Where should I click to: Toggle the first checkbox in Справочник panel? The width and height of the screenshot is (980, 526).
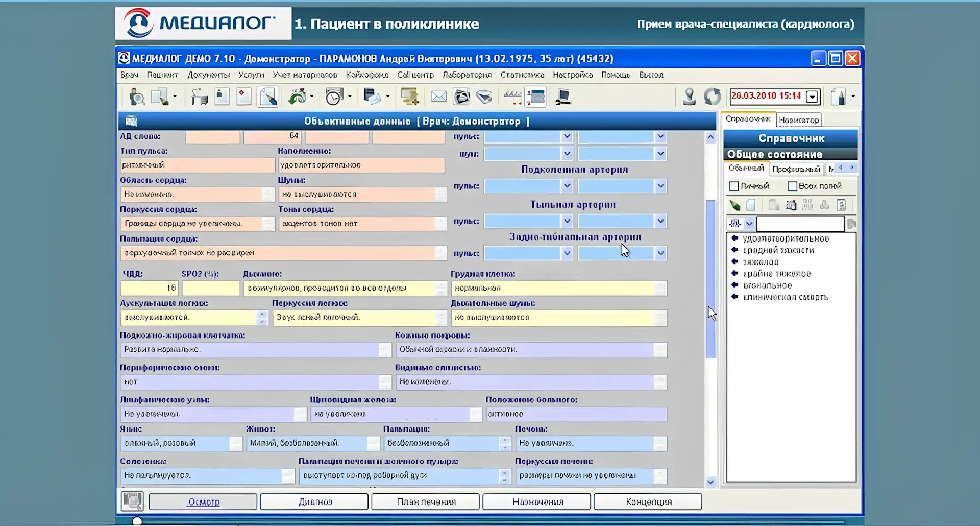(x=734, y=186)
